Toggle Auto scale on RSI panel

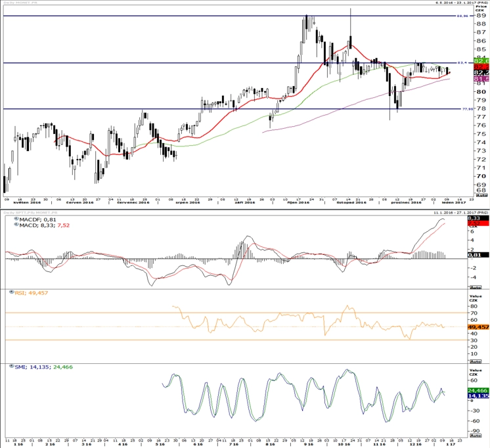click(x=476, y=361)
